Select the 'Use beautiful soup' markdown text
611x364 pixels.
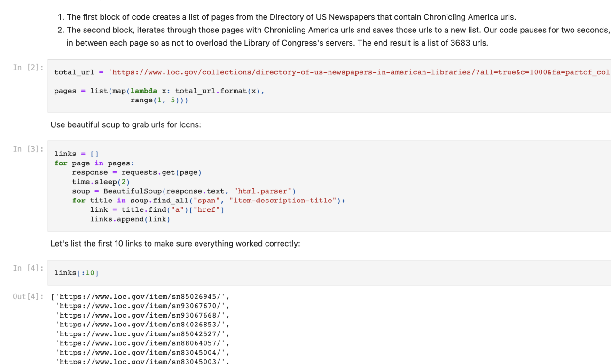(125, 125)
